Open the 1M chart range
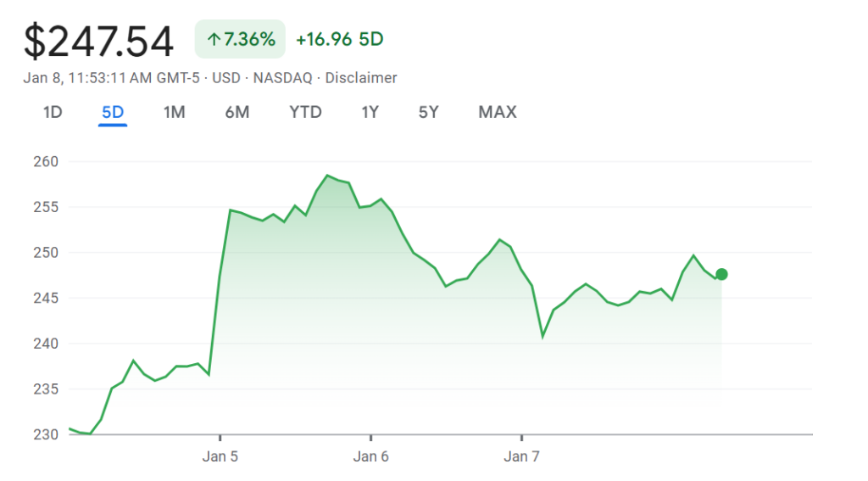This screenshot has height=481, width=868. 174,112
